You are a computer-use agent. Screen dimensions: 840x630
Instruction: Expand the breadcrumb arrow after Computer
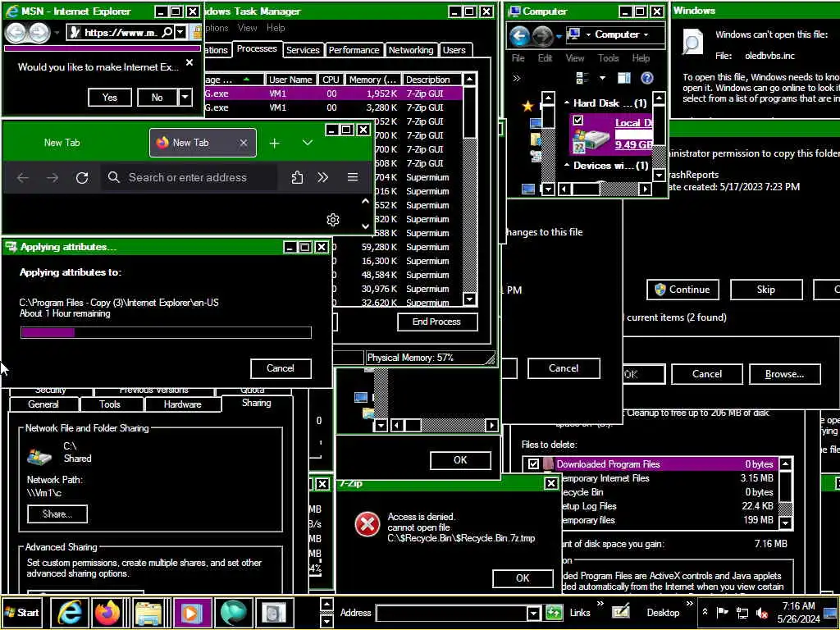coord(646,34)
